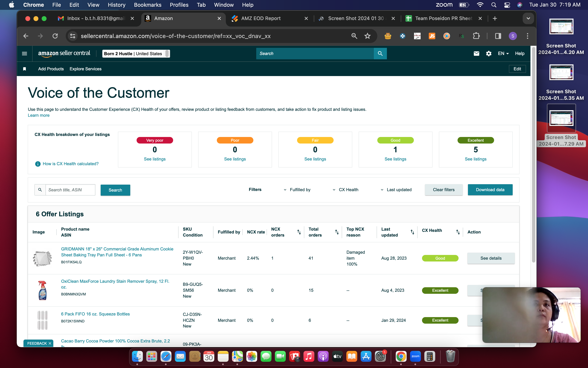Image resolution: width=588 pixels, height=368 pixels.
Task: Open the Chrome tab search chevron
Action: point(528,18)
